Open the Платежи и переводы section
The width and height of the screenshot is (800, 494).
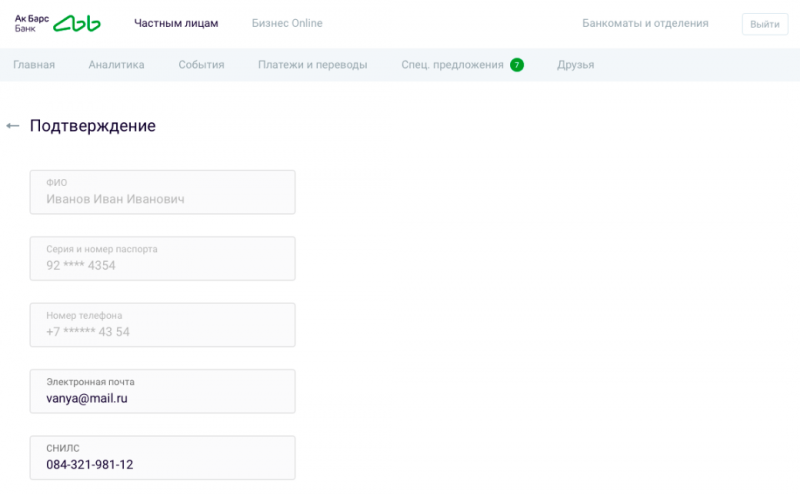point(312,65)
